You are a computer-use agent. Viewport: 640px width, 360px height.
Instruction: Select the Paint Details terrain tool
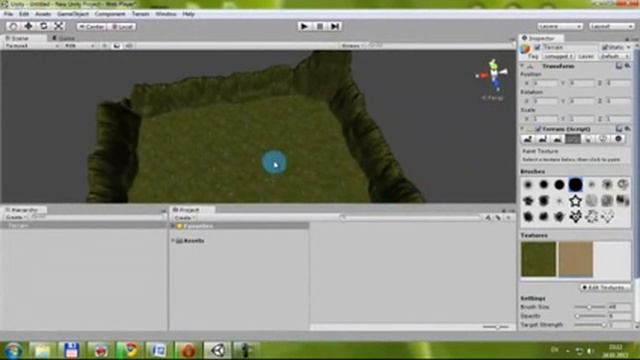pyautogui.click(x=603, y=139)
